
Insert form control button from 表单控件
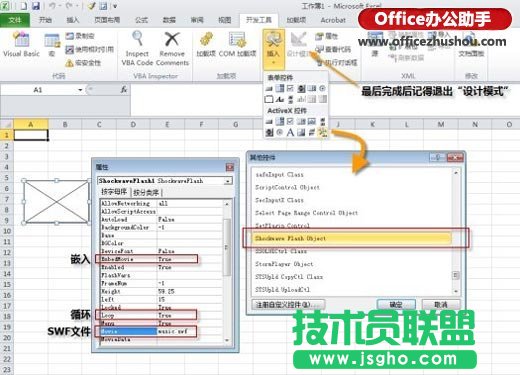click(x=269, y=88)
